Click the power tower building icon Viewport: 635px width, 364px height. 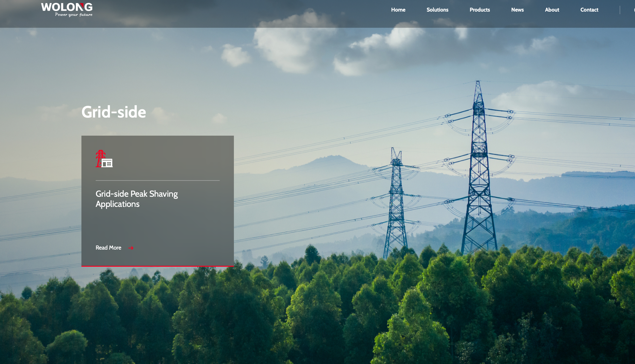(x=104, y=159)
